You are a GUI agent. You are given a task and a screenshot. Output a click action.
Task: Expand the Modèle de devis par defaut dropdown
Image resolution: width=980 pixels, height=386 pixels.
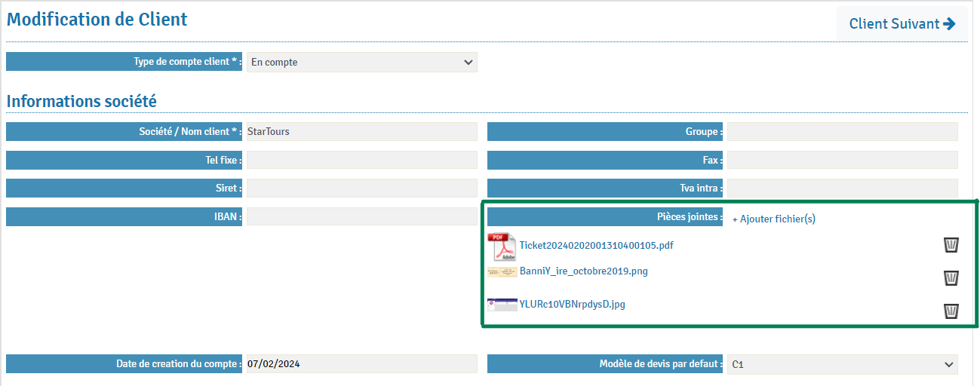842,365
